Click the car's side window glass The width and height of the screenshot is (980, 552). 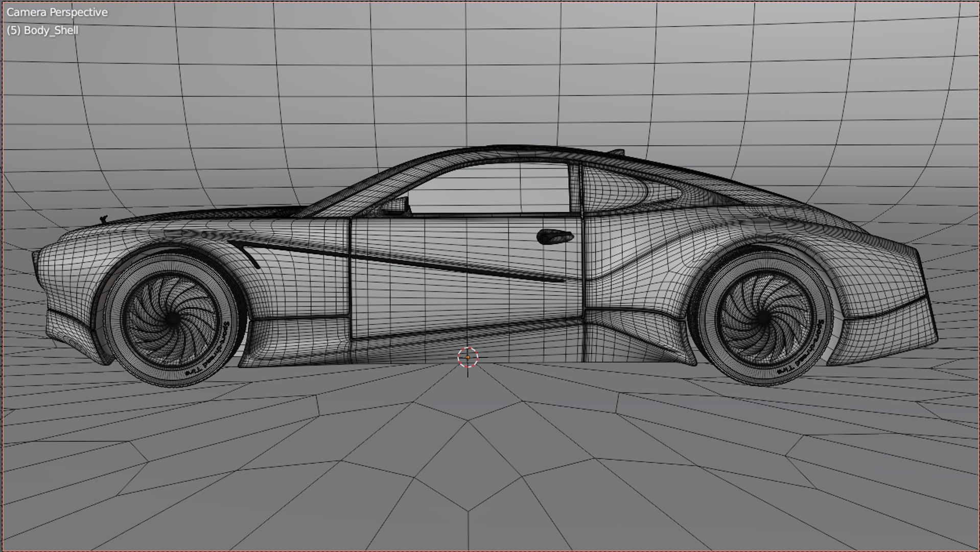pos(491,188)
